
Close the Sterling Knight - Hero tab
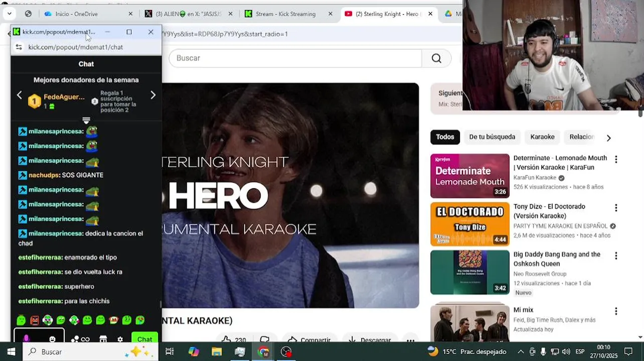point(430,14)
